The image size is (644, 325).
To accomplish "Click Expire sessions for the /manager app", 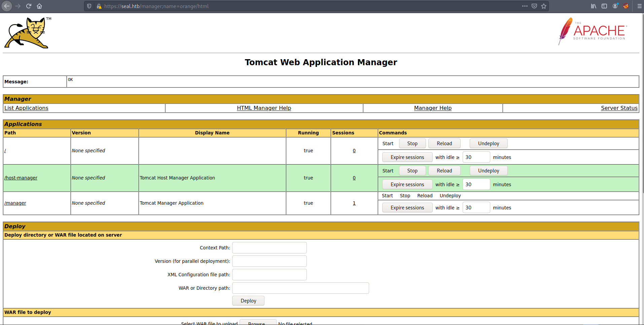I will pos(407,208).
